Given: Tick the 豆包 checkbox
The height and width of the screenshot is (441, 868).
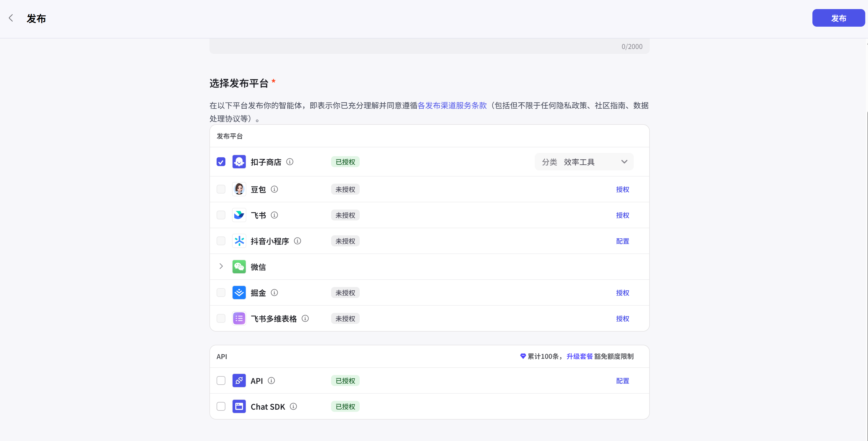Looking at the screenshot, I should pyautogui.click(x=221, y=189).
